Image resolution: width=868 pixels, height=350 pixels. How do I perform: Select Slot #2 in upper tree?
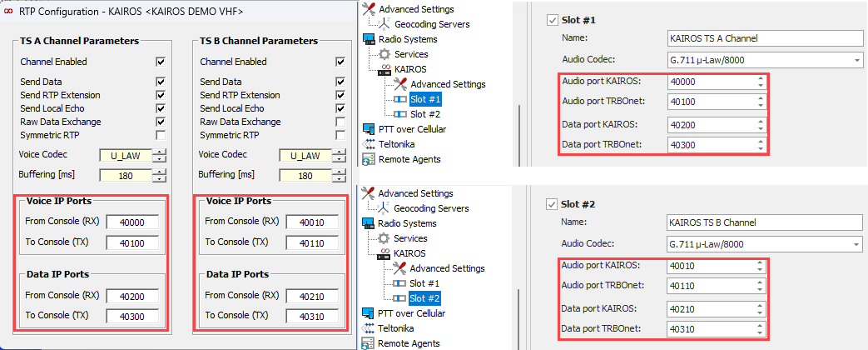pyautogui.click(x=425, y=114)
